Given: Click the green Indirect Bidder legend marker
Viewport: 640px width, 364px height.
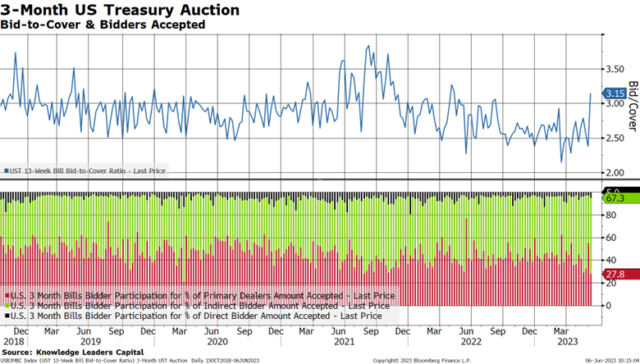Looking at the screenshot, I should click(5, 305).
